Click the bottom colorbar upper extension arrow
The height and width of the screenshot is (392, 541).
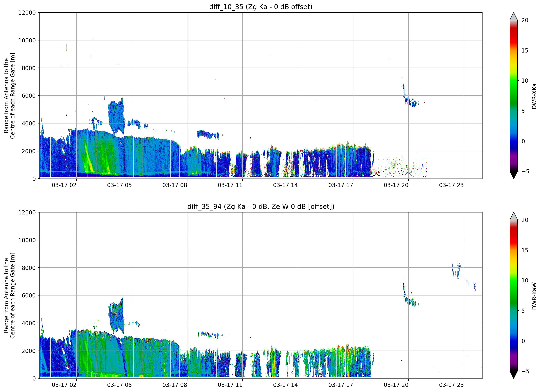514,216
